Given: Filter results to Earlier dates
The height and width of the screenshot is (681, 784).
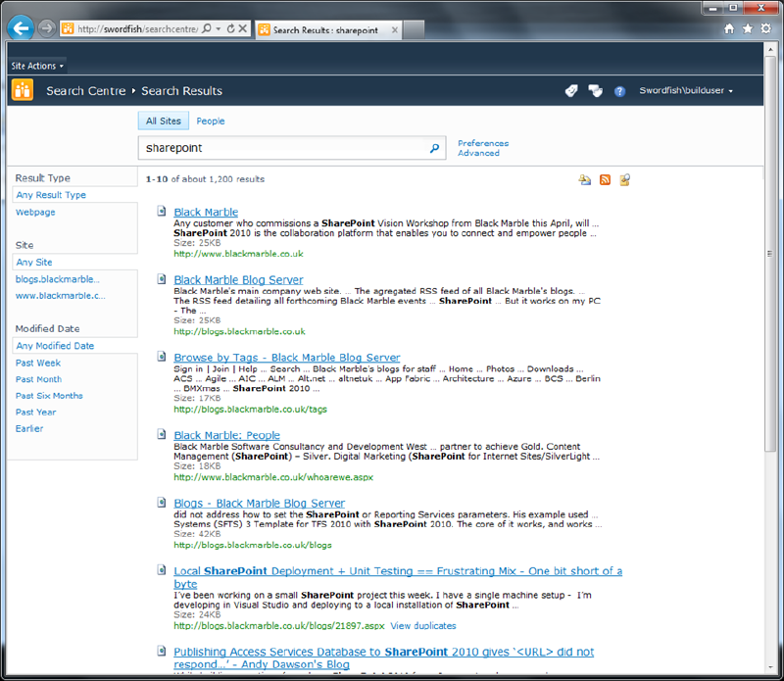Looking at the screenshot, I should 29,429.
